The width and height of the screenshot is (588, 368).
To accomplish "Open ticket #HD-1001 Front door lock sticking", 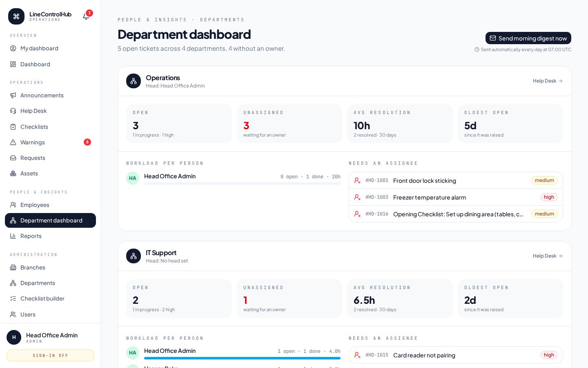I will (x=456, y=180).
